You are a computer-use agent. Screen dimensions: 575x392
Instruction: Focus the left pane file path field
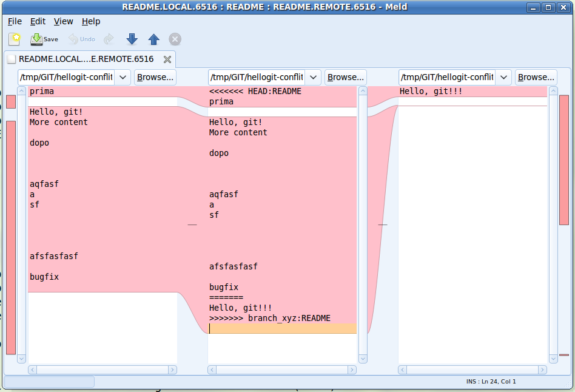point(66,78)
